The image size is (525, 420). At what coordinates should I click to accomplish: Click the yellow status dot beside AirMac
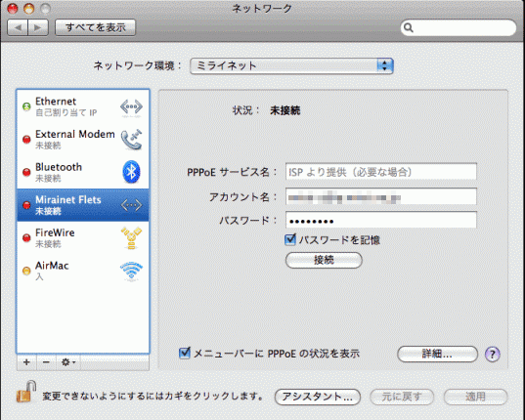pos(26,271)
